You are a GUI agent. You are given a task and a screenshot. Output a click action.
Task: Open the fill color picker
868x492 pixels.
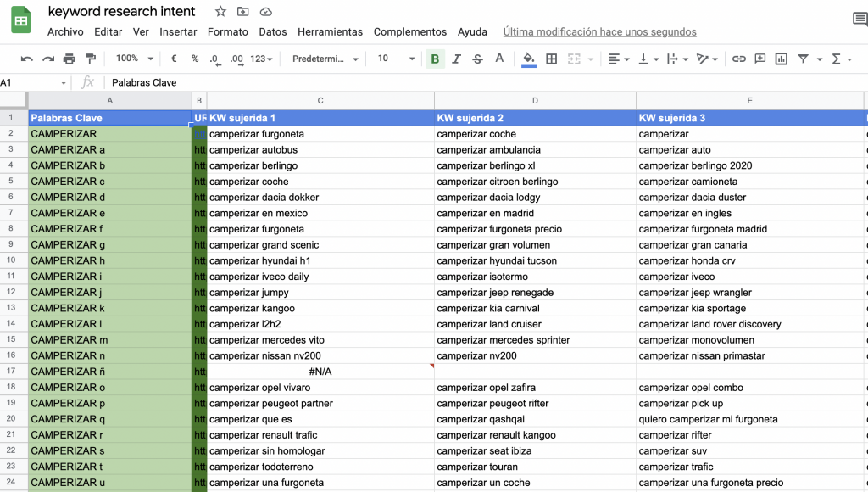[x=529, y=59]
